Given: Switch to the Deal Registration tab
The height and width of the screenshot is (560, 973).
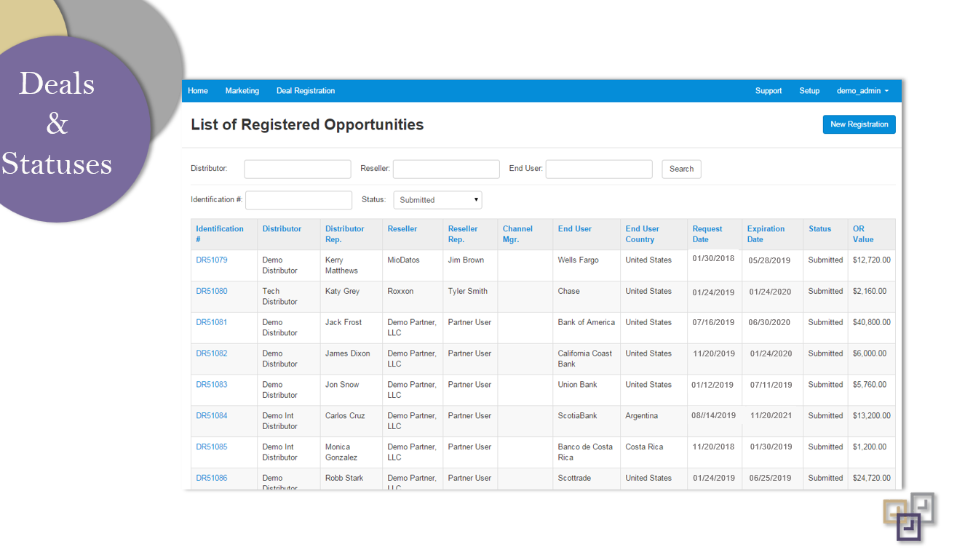Looking at the screenshot, I should (306, 91).
